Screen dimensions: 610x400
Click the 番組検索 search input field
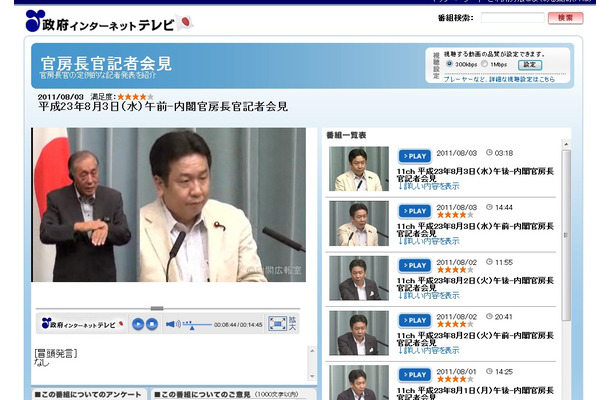pyautogui.click(x=512, y=18)
